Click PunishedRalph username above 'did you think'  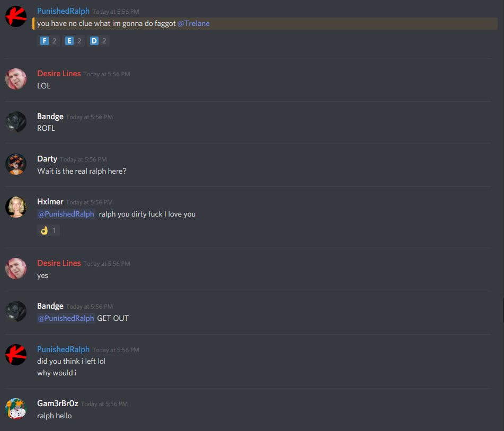pyautogui.click(x=63, y=349)
